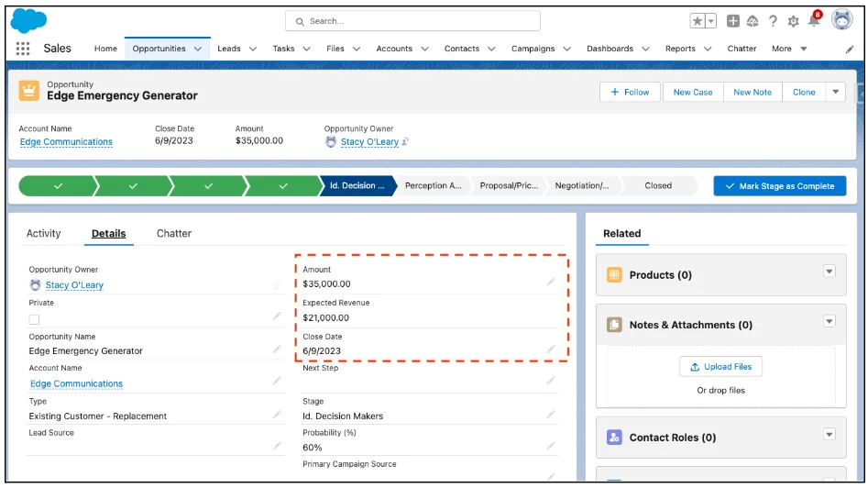
Task: Go to the Home tab
Action: pyautogui.click(x=105, y=49)
